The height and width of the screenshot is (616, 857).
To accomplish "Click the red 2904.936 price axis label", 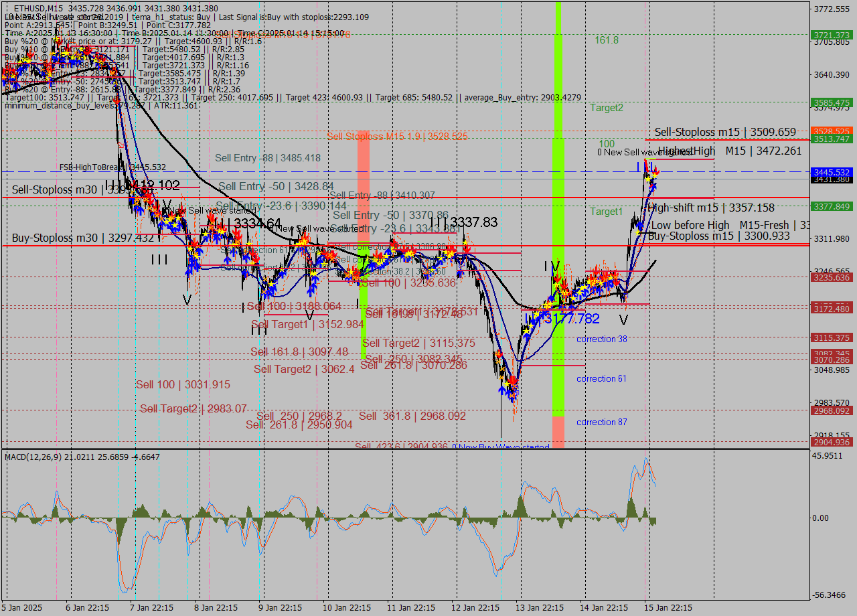I will pos(831,442).
